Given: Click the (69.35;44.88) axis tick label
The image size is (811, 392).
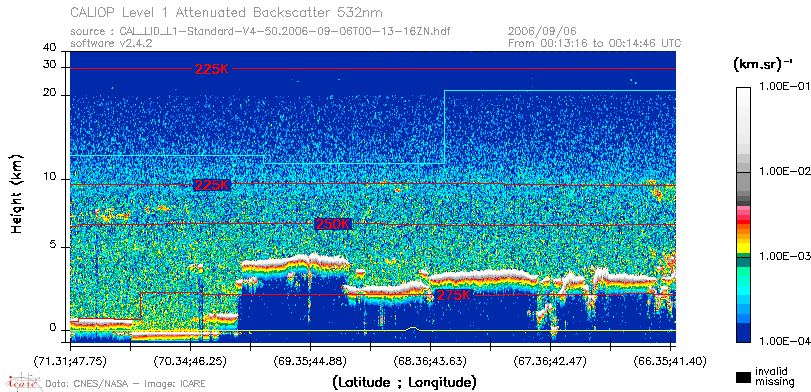Looking at the screenshot, I should tap(310, 360).
